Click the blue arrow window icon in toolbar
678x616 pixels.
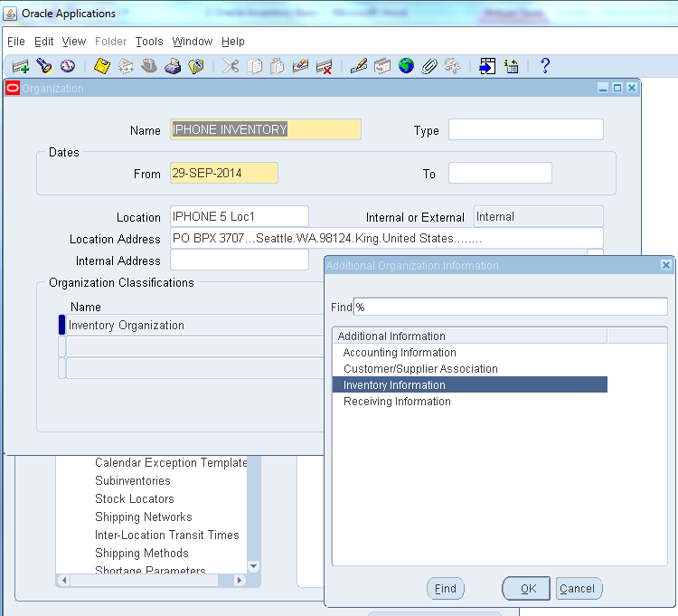pyautogui.click(x=487, y=66)
